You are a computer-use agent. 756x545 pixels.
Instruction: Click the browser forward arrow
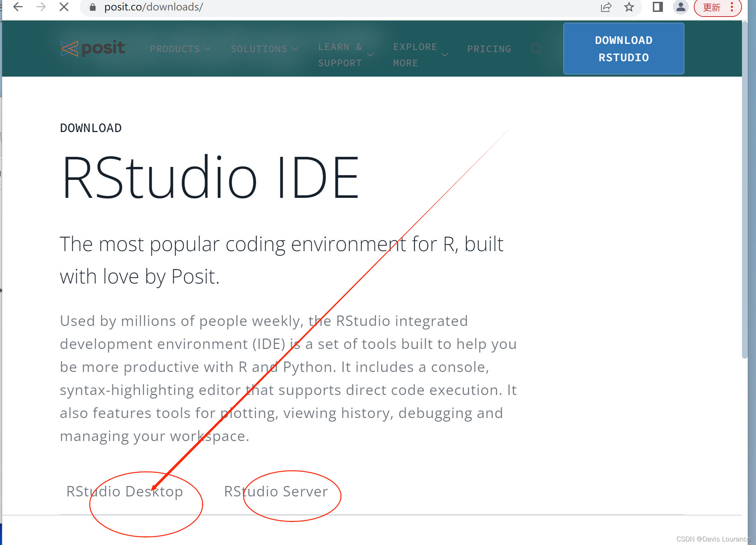(x=41, y=7)
